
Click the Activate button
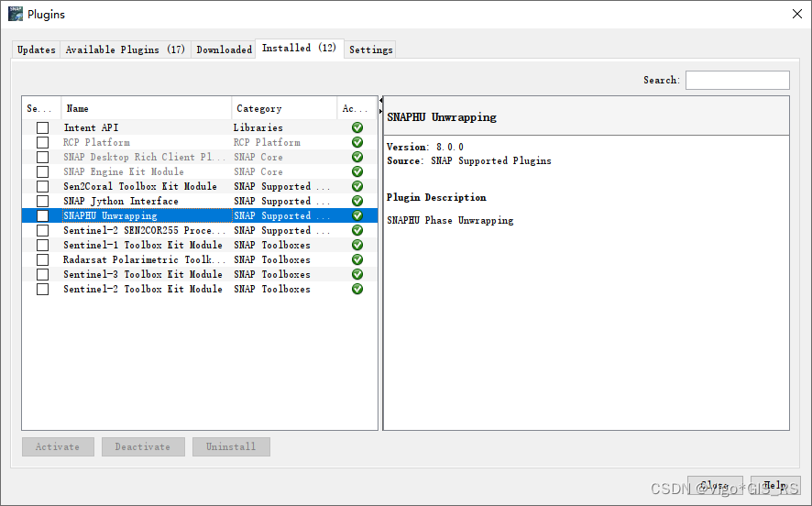[58, 446]
